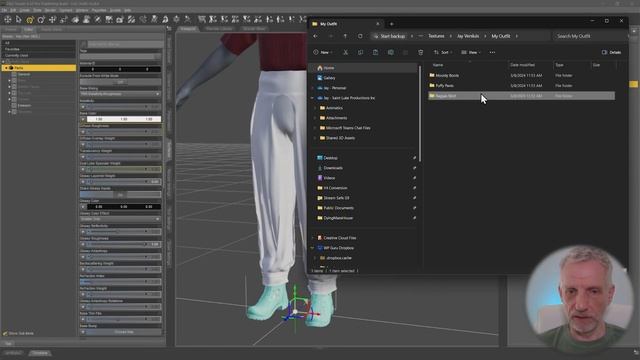Screen dimensions: 640x360
Task: Click Choose Map under Base Bump
Action: pos(124,332)
